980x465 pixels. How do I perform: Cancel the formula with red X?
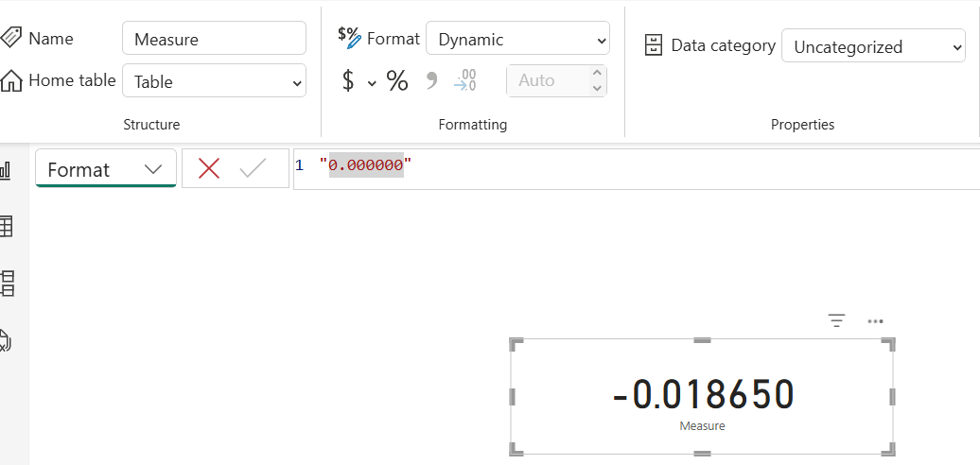[x=209, y=168]
